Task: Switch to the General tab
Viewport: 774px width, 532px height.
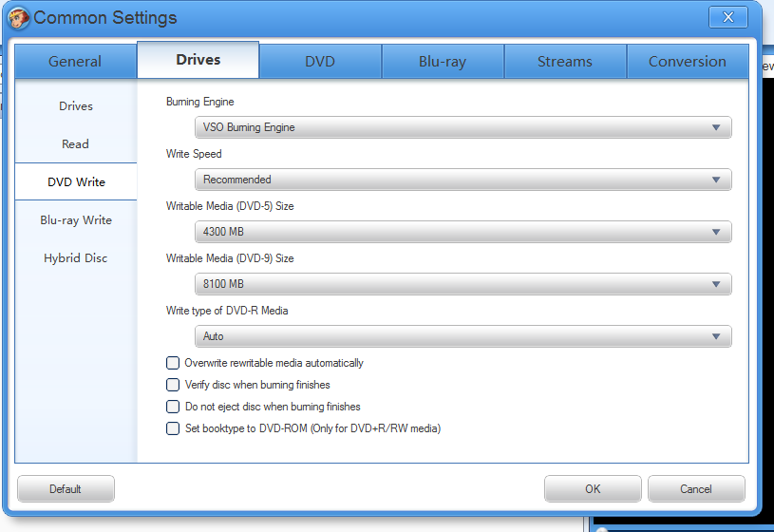Action: [75, 61]
